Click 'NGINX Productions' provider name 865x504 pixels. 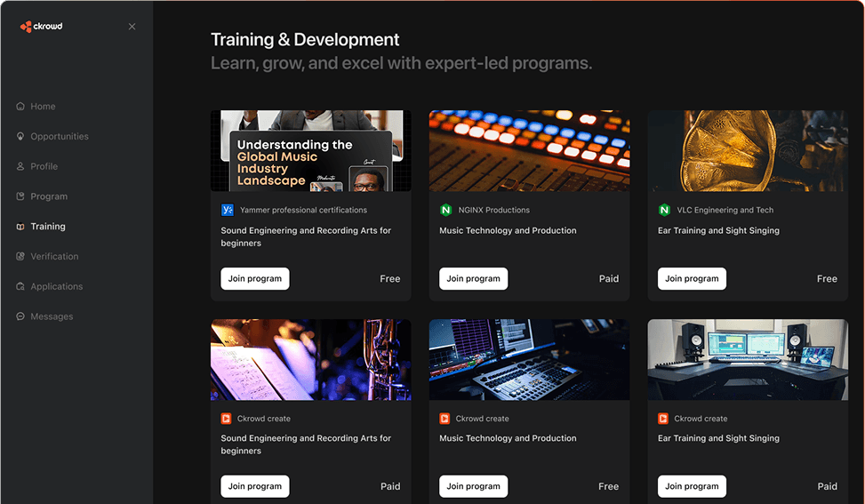tap(493, 210)
